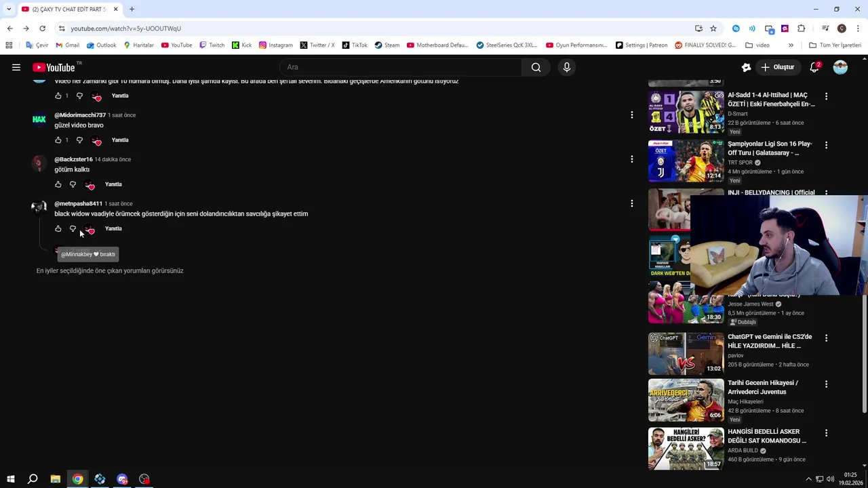Open the Kick bookmark

(x=241, y=45)
